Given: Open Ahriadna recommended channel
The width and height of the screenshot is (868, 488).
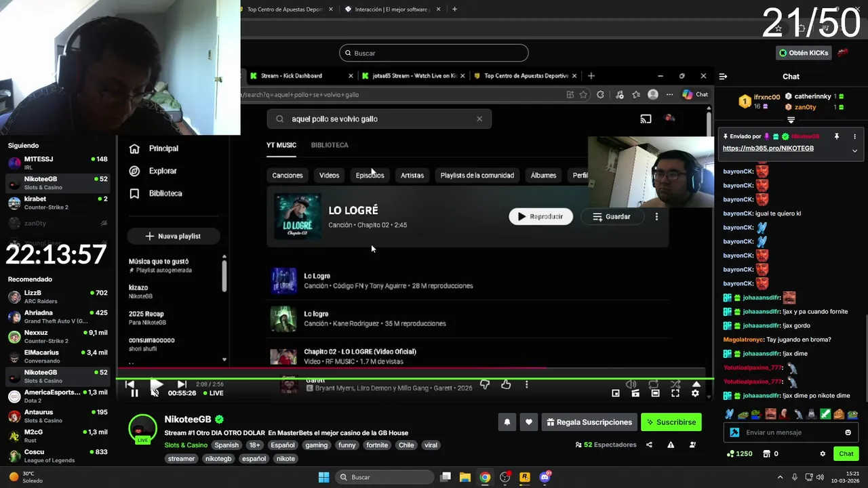Looking at the screenshot, I should pos(58,317).
